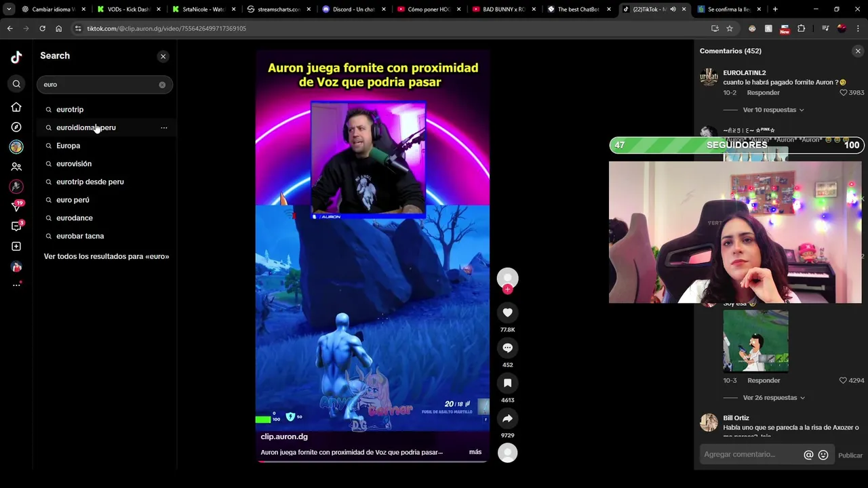Like the video with heart icon
This screenshot has width=868, height=488.
pyautogui.click(x=507, y=312)
